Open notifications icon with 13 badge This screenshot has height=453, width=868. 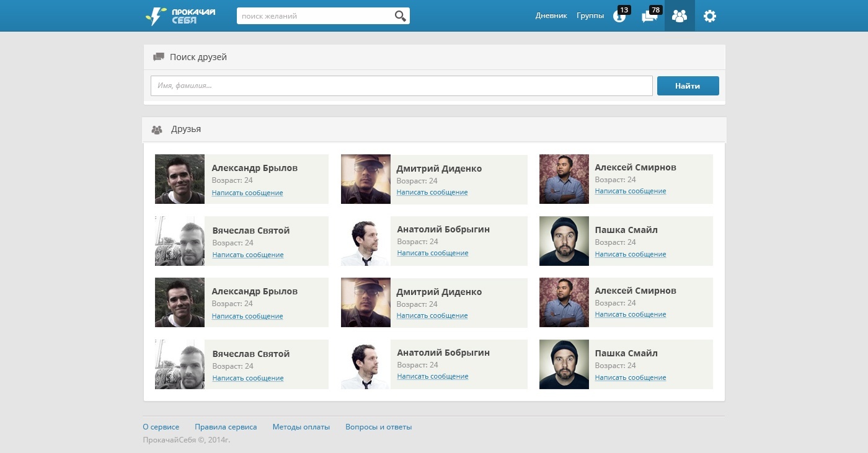coord(621,15)
